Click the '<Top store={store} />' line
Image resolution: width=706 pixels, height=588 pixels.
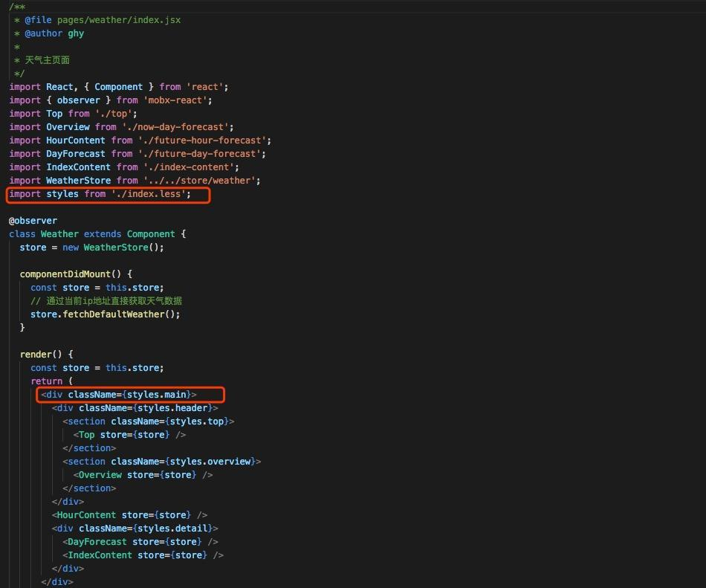coord(129,435)
